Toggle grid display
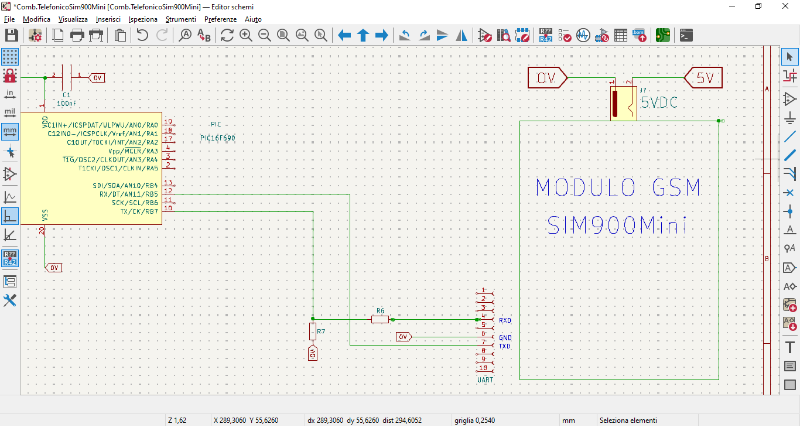Screen dimensions: 800x426 pos(10,57)
